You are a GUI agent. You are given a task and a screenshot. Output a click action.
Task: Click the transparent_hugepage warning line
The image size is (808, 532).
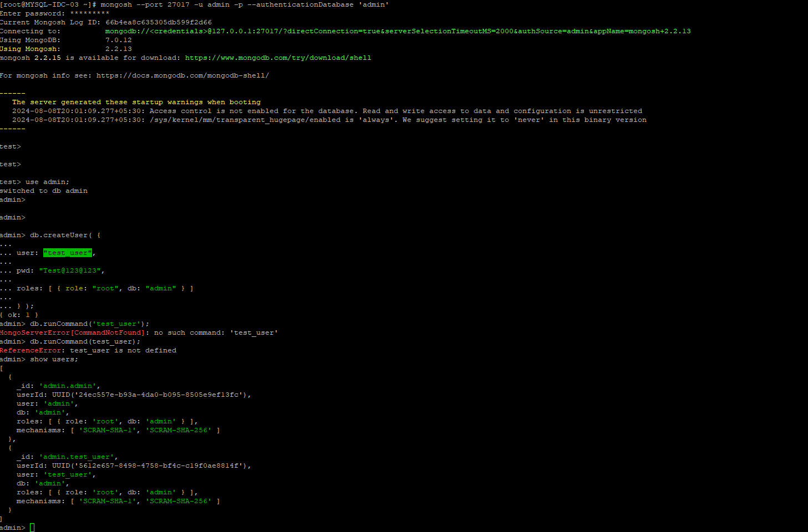(329, 120)
